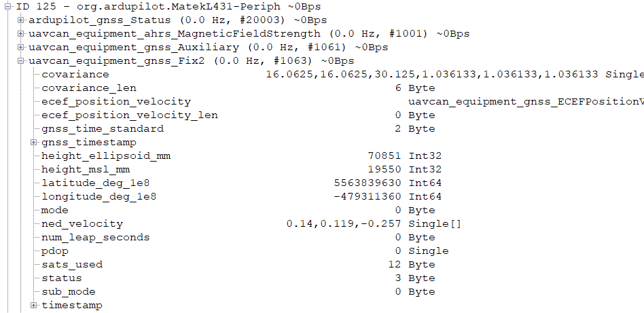The image size is (644, 313).
Task: Select the height_msl_mm row
Action: coord(242,169)
